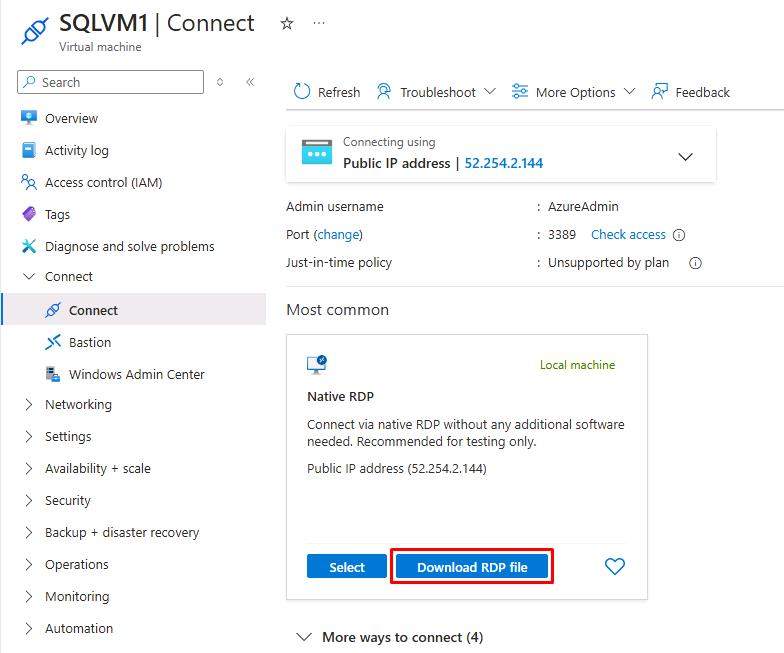The width and height of the screenshot is (784, 653).
Task: Click the SQLVM1 connect plug icon in header
Action: 35,31
